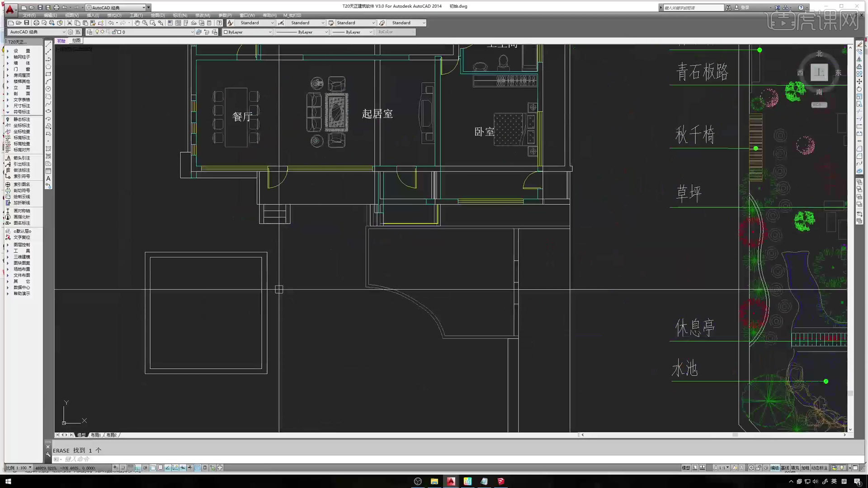Image resolution: width=868 pixels, height=488 pixels.
Task: Switch to the 总图 drawing tab
Action: coord(76,41)
